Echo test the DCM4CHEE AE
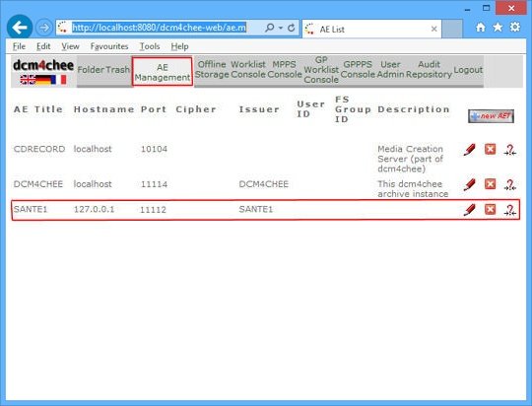The height and width of the screenshot is (406, 532). (509, 184)
